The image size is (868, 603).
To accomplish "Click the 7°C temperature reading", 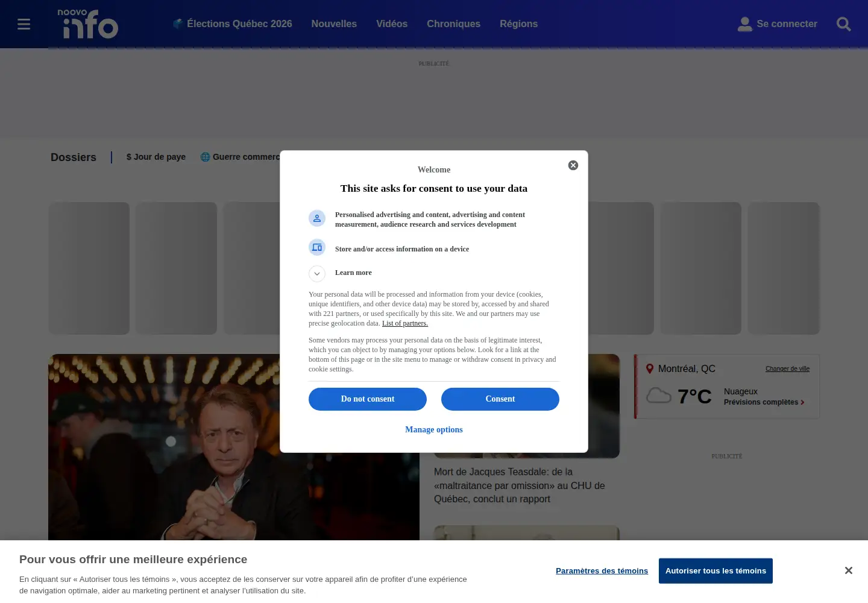I will [x=694, y=396].
